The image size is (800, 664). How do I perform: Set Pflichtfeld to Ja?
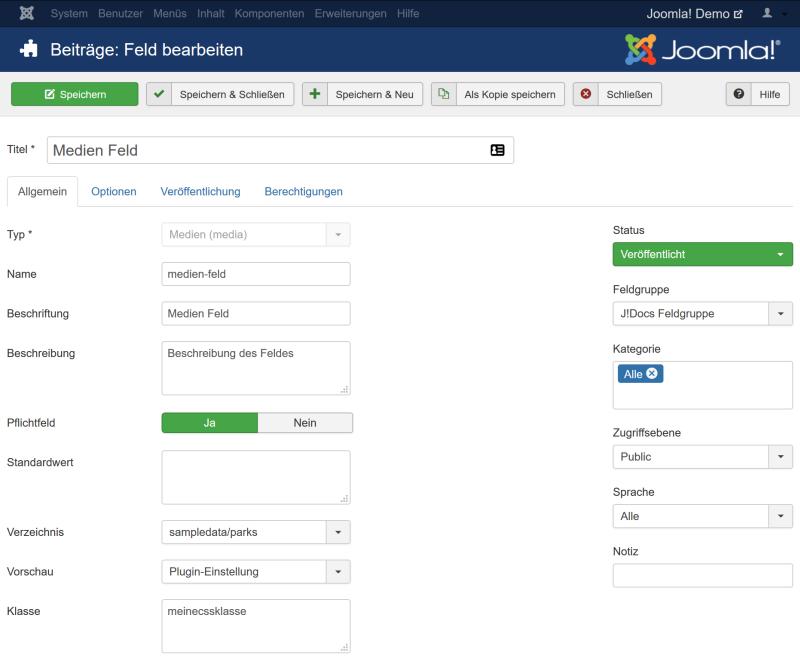point(210,423)
